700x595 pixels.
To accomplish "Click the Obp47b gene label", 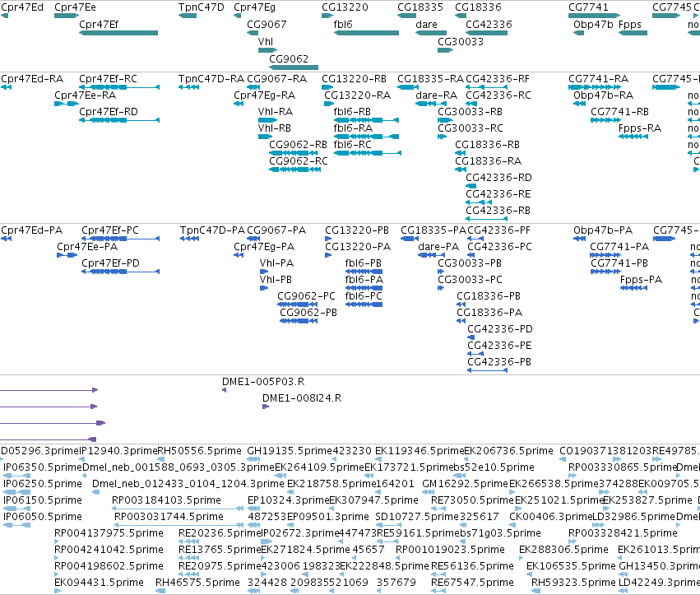I will click(x=593, y=25).
